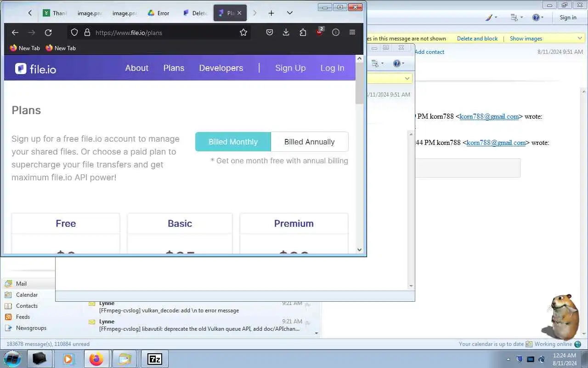Viewport: 588px width, 368px height.
Task: Switch to the second image.png tab
Action: tap(124, 13)
